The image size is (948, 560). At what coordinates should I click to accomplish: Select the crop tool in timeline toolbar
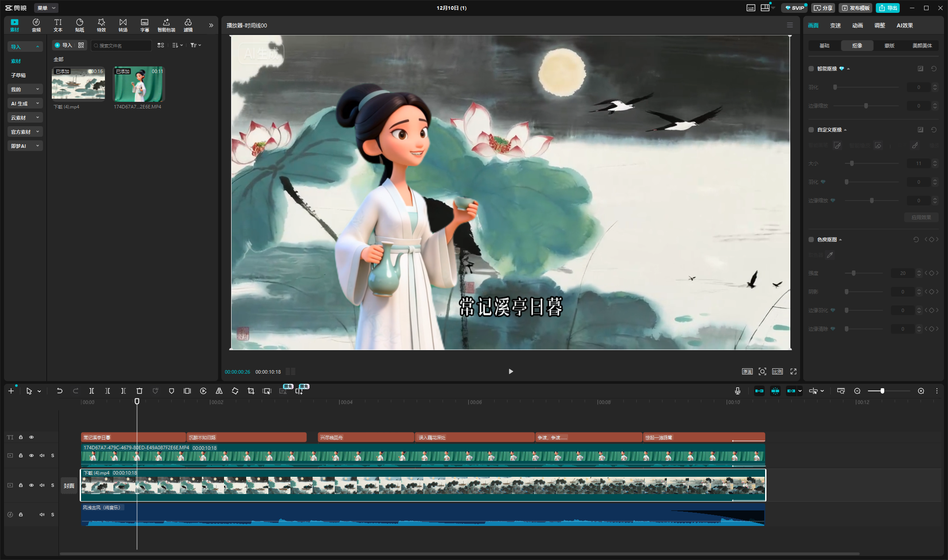pyautogui.click(x=251, y=391)
